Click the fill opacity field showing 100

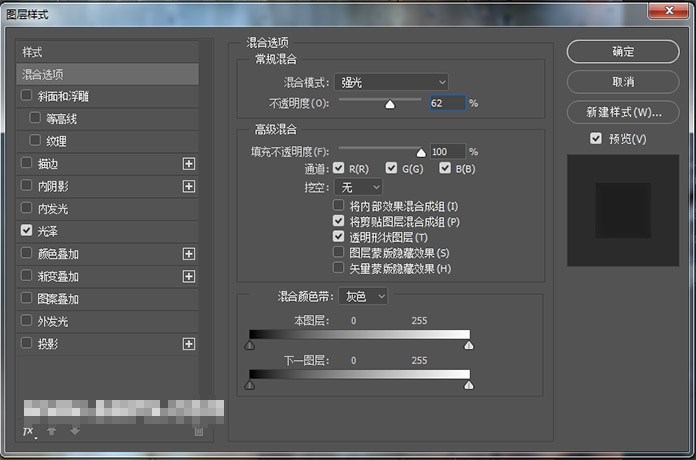pyautogui.click(x=447, y=151)
